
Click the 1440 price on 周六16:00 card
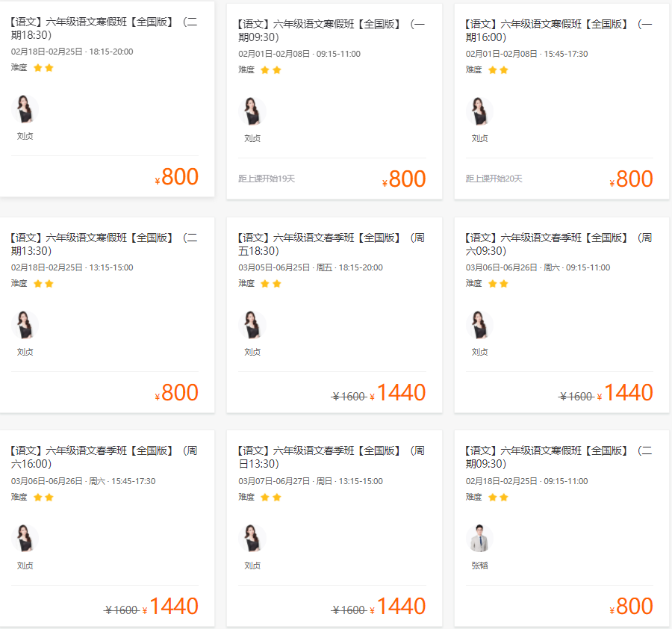pyautogui.click(x=173, y=607)
